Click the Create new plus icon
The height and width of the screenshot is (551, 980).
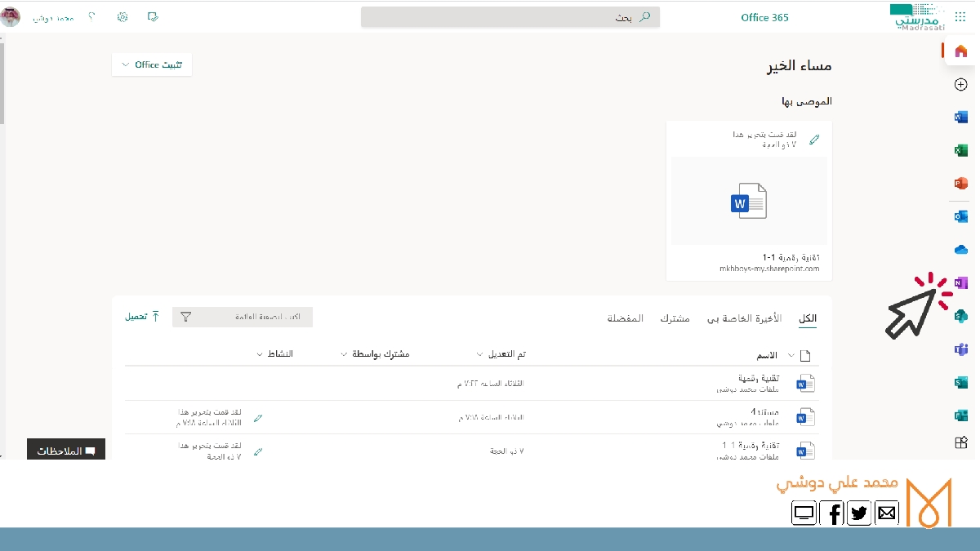pyautogui.click(x=960, y=84)
